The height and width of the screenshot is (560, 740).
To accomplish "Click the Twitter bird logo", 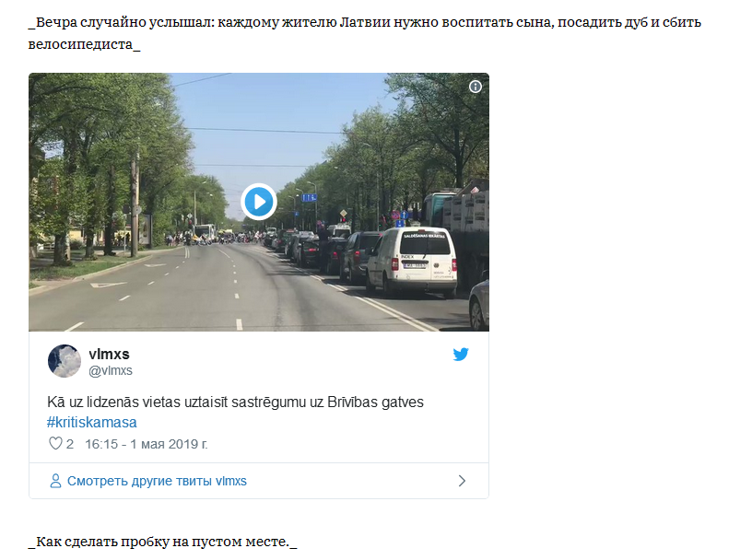I will (461, 355).
